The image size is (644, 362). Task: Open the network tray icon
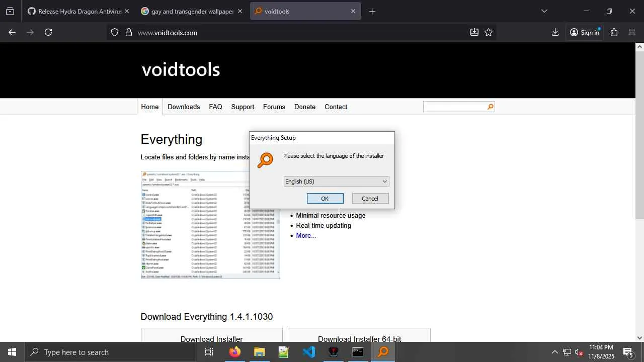coord(567,352)
